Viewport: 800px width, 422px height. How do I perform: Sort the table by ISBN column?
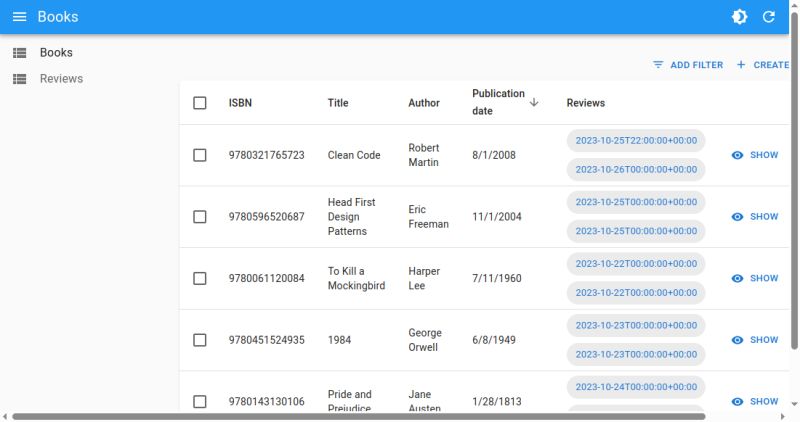240,103
